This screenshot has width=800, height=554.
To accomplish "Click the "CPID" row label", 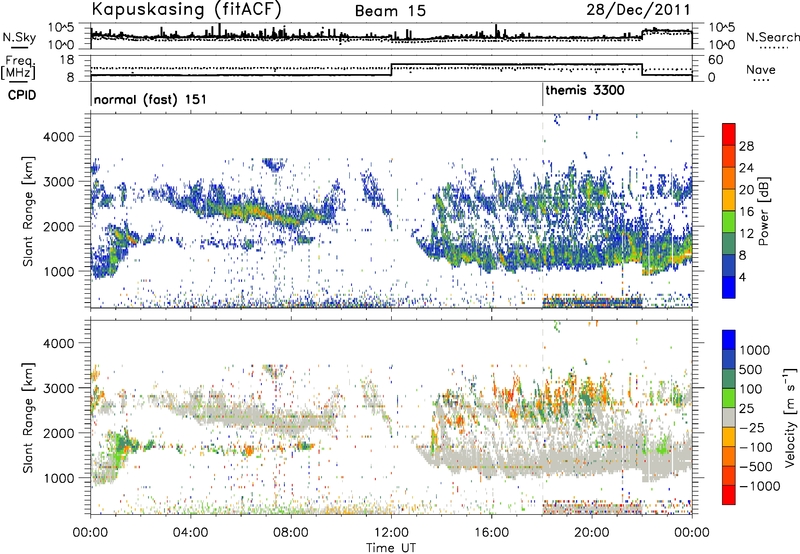I will (22, 95).
